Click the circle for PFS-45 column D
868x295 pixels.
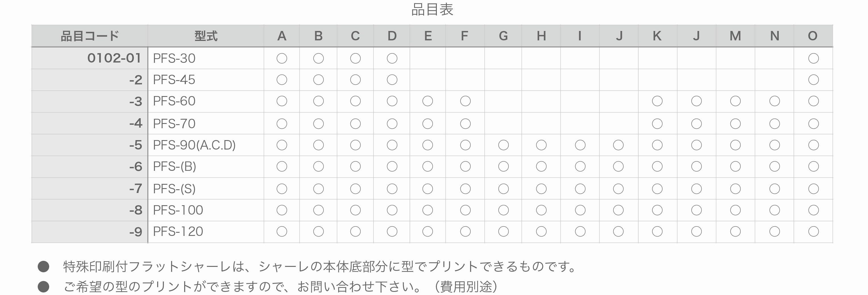pyautogui.click(x=392, y=80)
